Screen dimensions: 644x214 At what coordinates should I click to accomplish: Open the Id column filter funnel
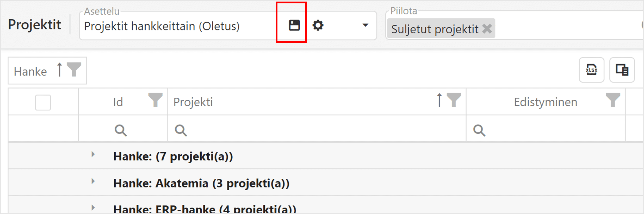155,100
